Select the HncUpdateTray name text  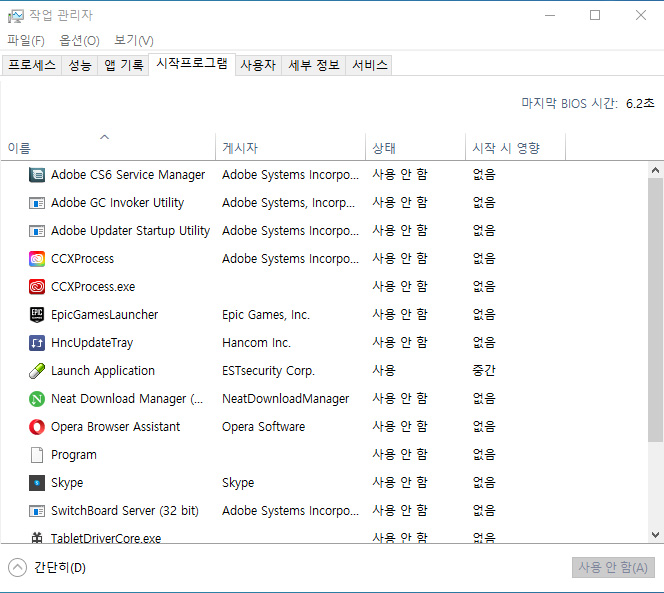coord(92,343)
